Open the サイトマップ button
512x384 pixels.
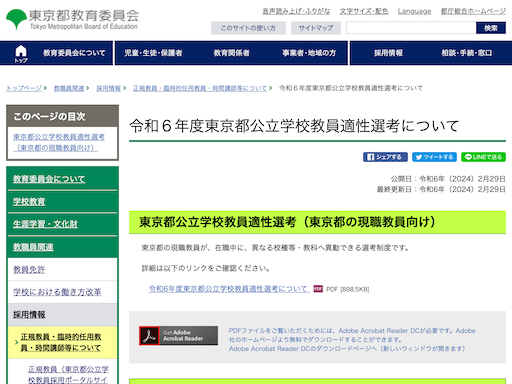[x=316, y=28]
